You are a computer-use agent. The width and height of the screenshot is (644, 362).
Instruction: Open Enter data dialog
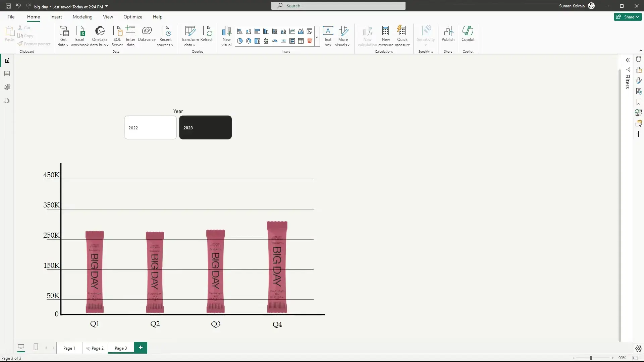point(130,36)
